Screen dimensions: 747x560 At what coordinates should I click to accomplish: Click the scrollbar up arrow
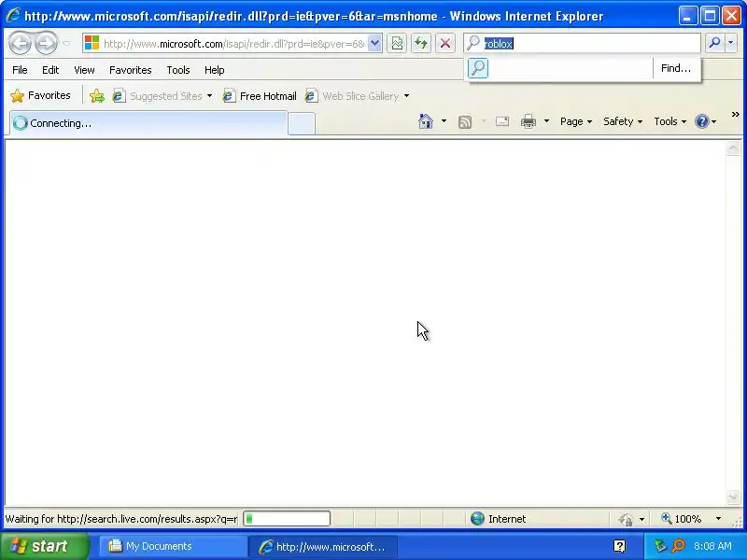coord(733,148)
